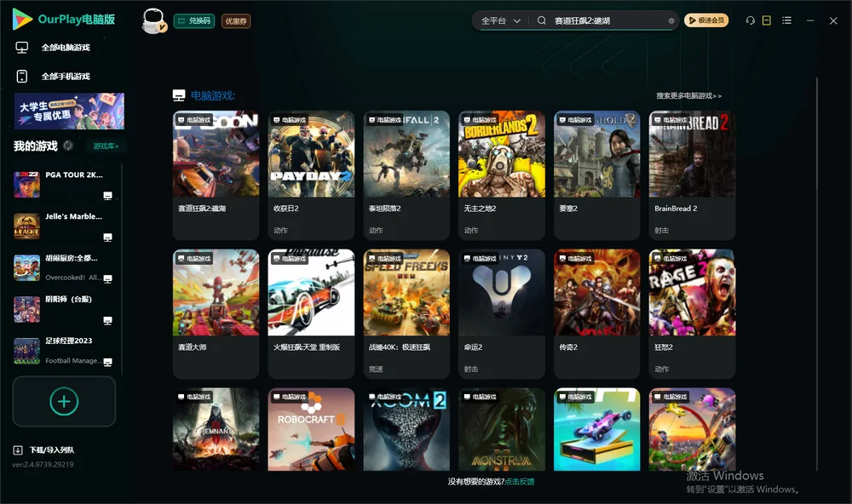Click the plus icon to add a game

point(64,401)
